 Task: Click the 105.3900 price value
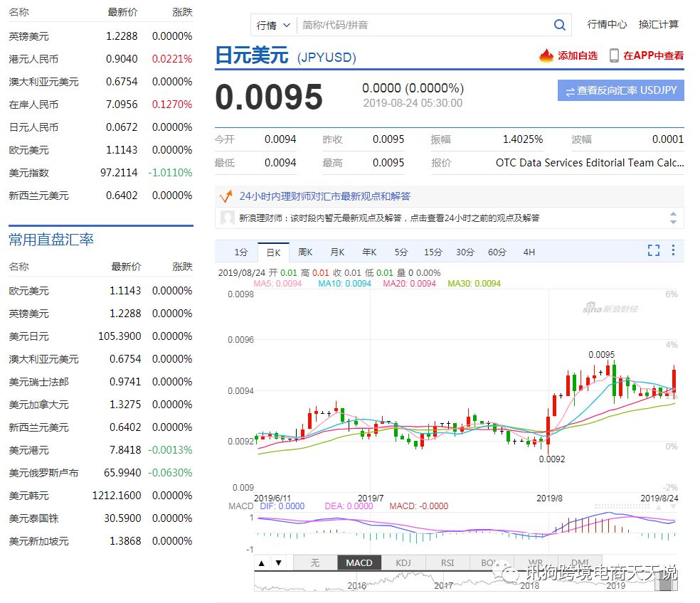(x=120, y=336)
